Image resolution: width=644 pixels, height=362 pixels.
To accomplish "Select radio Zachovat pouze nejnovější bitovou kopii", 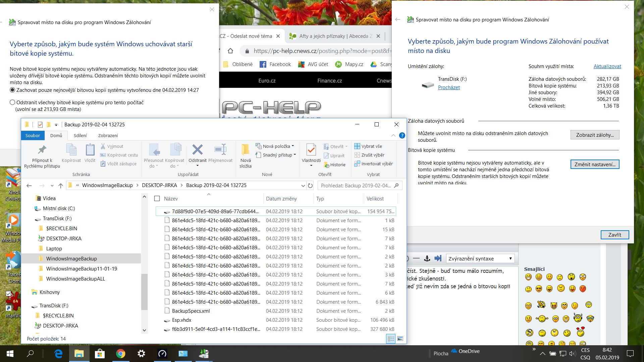I will point(13,90).
